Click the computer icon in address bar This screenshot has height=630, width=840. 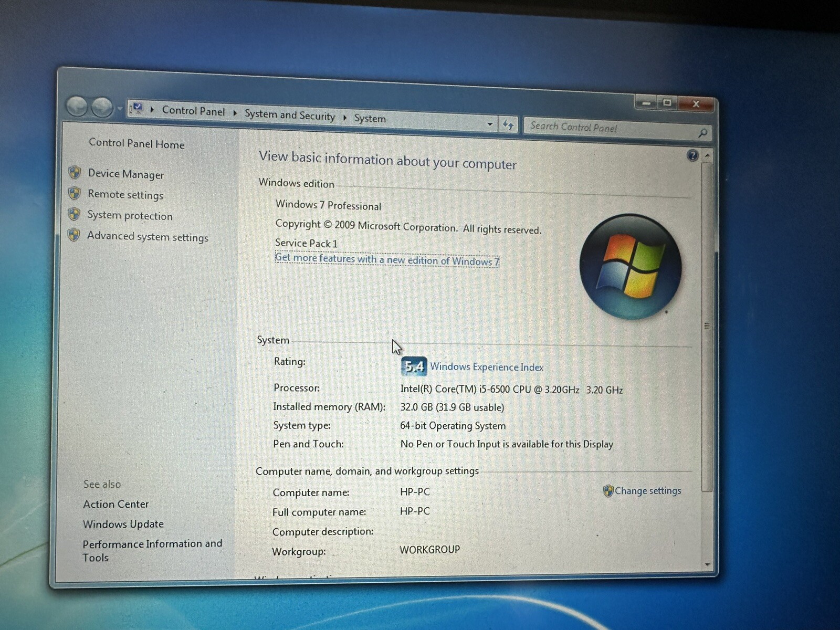click(x=136, y=109)
